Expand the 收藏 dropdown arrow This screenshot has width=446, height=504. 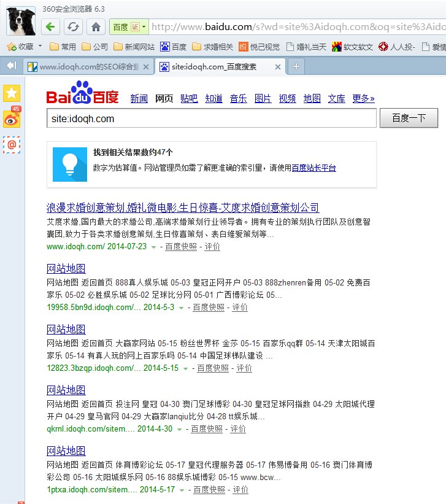[x=40, y=46]
